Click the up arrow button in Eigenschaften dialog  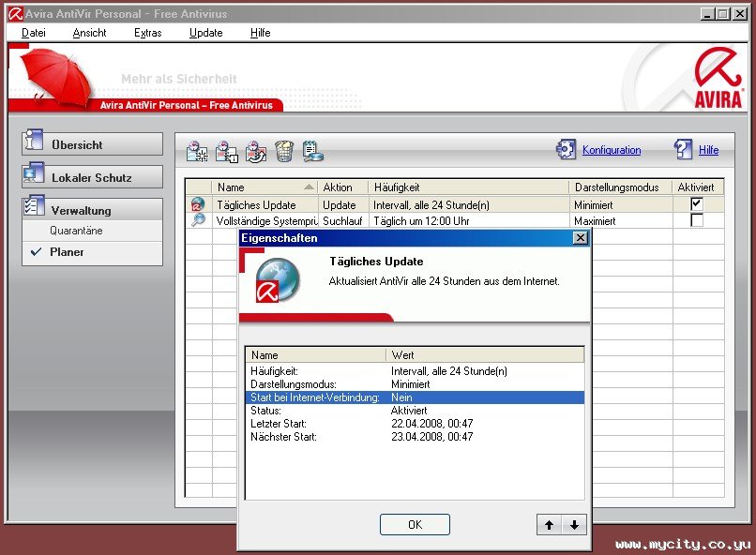coord(549,525)
